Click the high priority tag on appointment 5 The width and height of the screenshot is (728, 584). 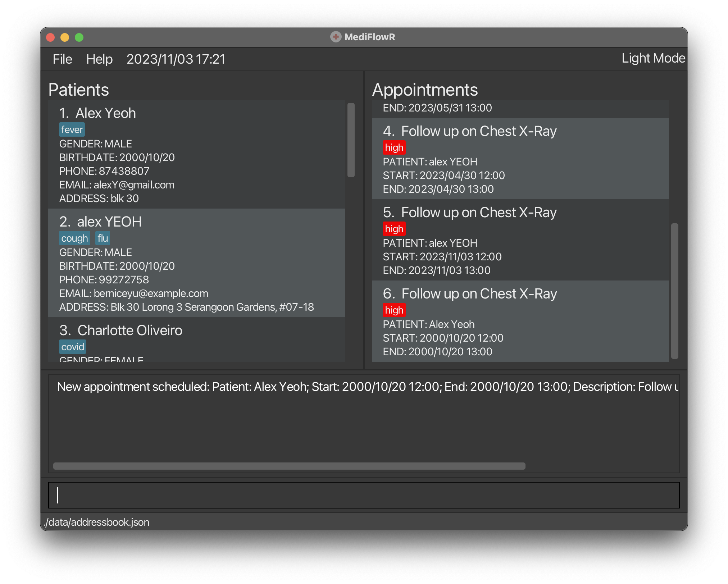[394, 229]
